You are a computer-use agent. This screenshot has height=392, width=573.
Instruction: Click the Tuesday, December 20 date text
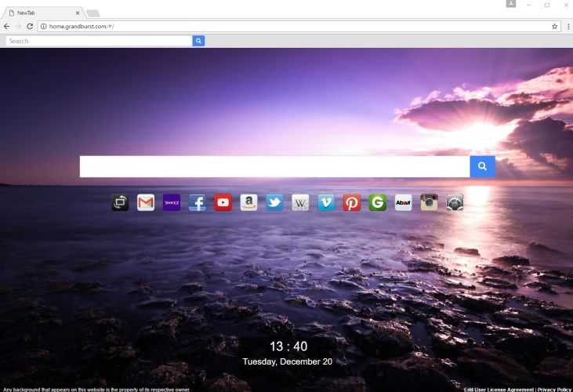tap(287, 361)
